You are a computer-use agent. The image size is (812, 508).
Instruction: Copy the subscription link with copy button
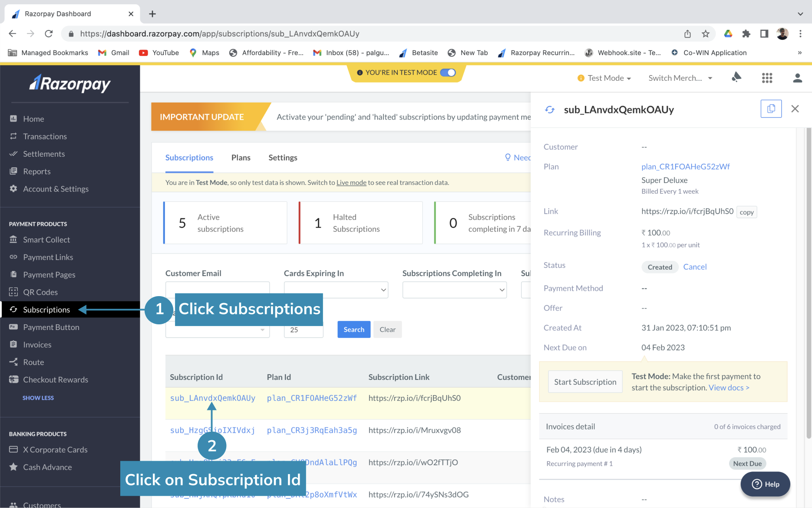click(746, 212)
